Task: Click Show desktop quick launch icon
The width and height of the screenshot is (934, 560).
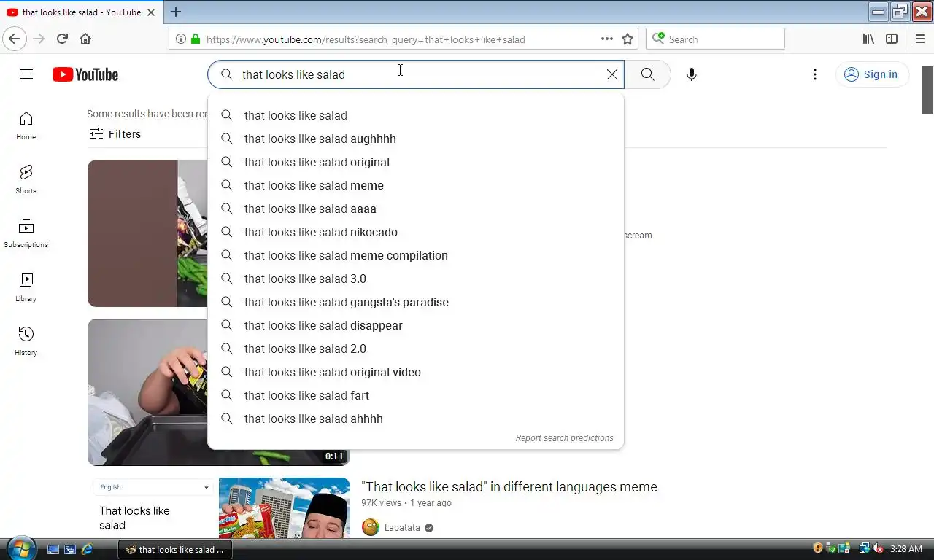Action: click(53, 549)
